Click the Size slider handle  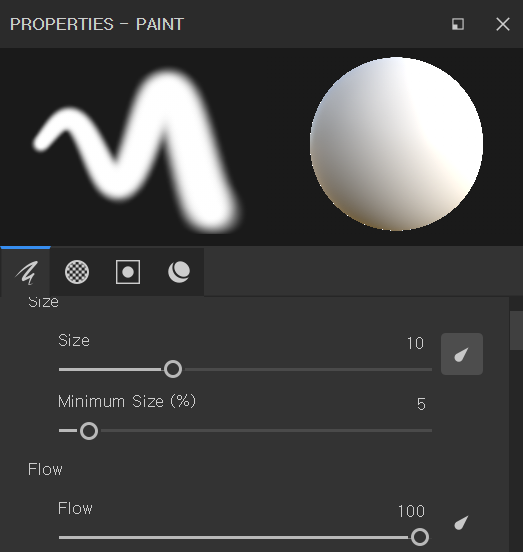pos(173,369)
